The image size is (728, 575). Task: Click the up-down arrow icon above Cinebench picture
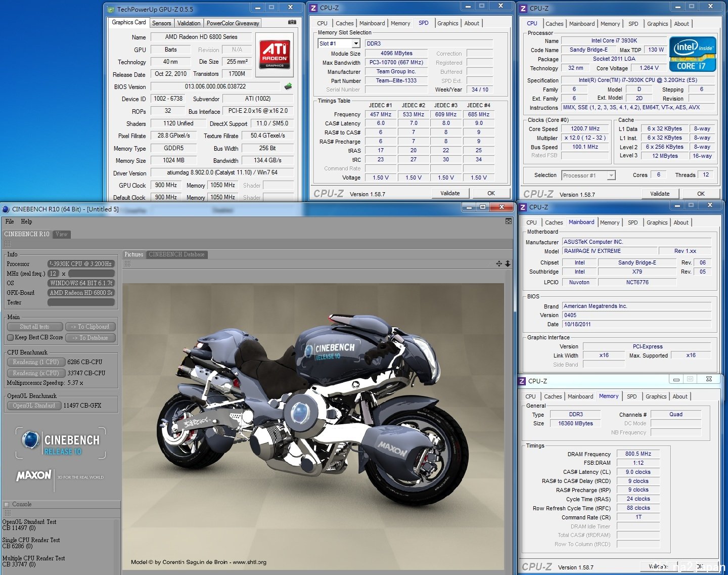[508, 263]
